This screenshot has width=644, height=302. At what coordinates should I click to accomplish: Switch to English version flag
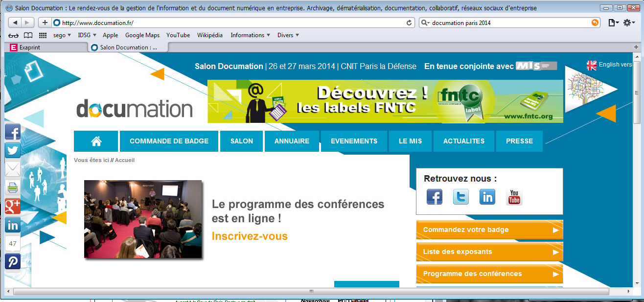click(592, 66)
